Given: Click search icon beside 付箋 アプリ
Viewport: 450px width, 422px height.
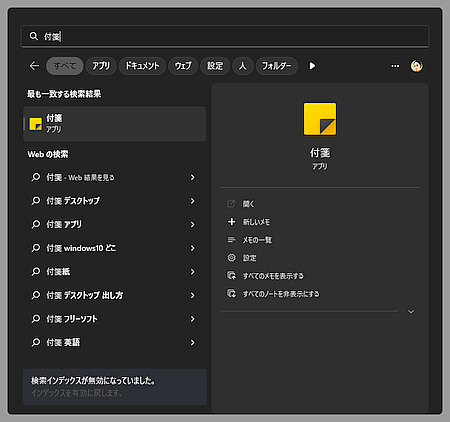Looking at the screenshot, I should (x=36, y=224).
